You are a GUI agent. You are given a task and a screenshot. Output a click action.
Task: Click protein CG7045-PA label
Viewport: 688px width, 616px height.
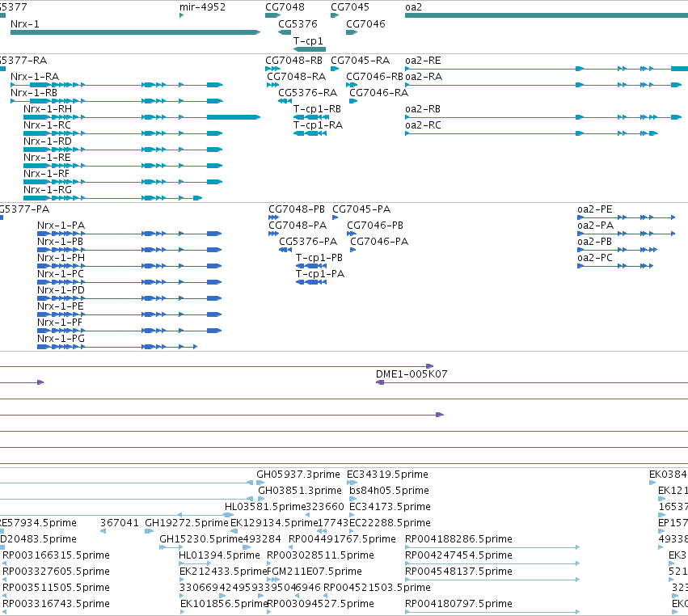point(361,209)
